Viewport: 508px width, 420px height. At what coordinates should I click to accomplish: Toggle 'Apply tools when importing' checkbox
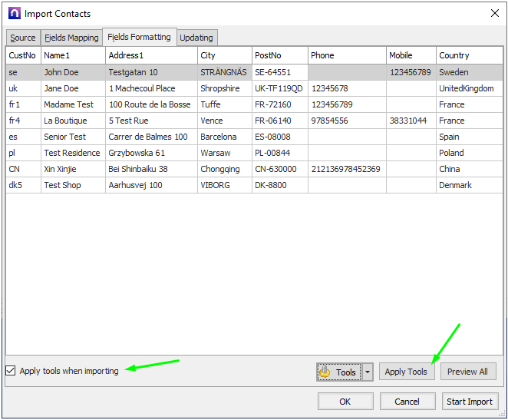pos(11,371)
